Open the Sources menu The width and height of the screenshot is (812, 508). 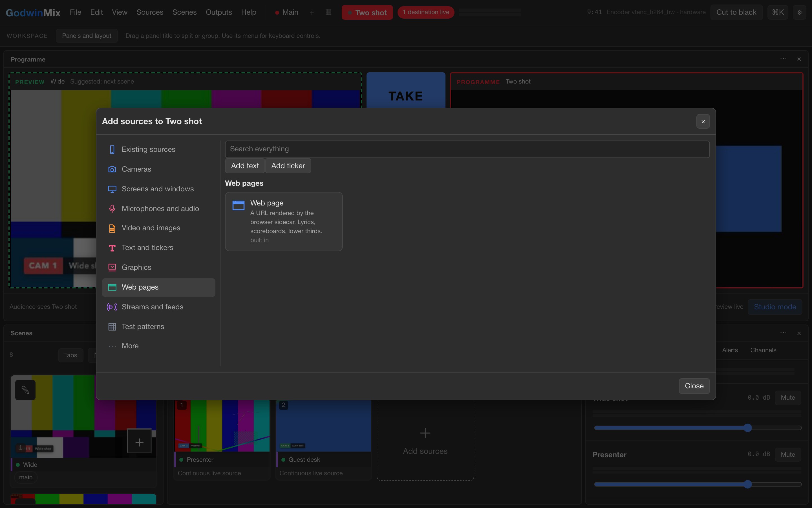(150, 12)
